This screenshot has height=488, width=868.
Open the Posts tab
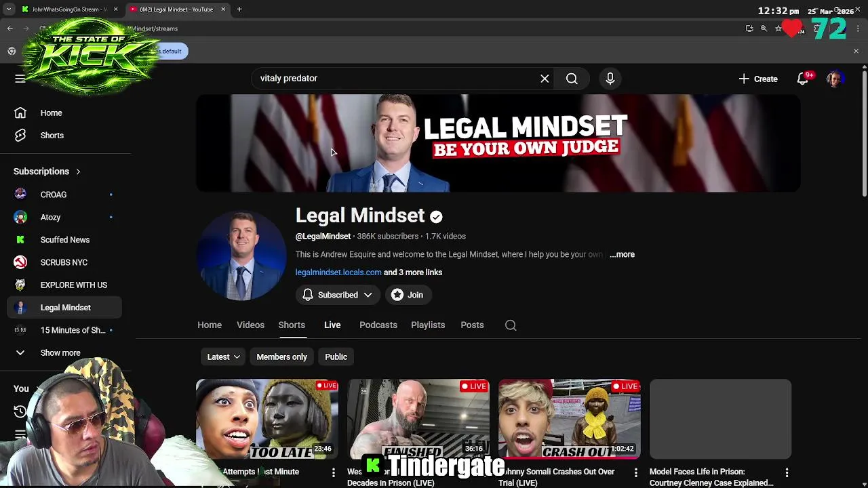[472, 325]
